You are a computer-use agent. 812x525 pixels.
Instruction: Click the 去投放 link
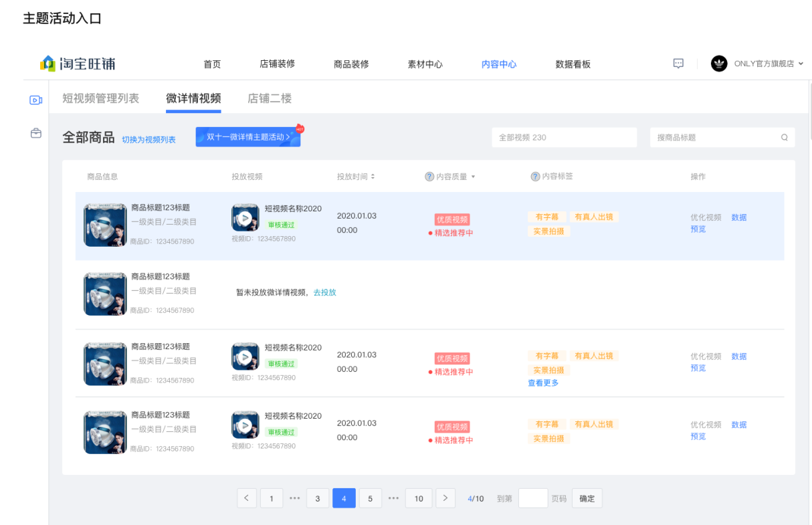point(324,292)
